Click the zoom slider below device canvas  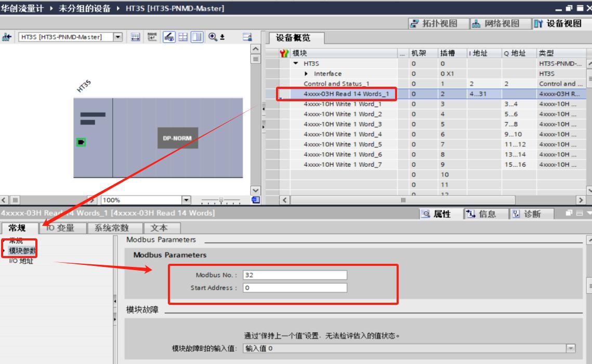point(221,200)
